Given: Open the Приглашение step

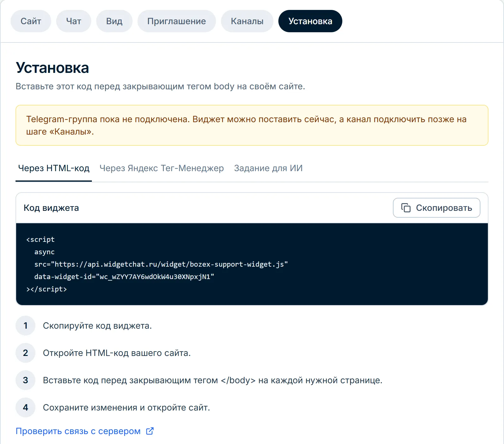Looking at the screenshot, I should coord(177,21).
